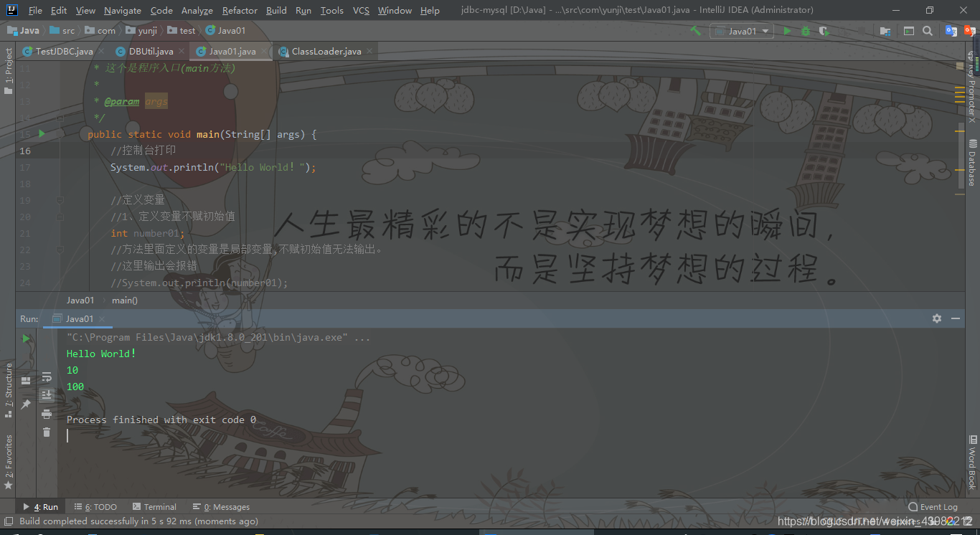Open the Tools menu
The width and height of the screenshot is (980, 535).
tap(331, 10)
